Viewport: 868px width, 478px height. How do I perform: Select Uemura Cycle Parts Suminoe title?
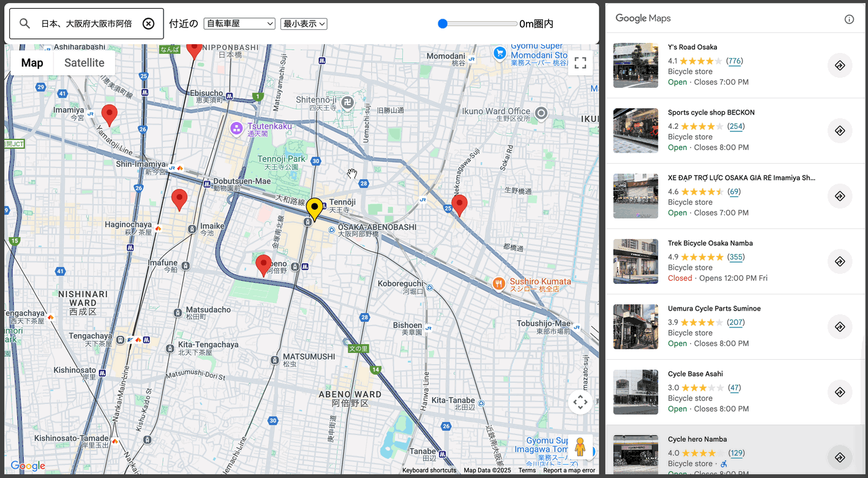pyautogui.click(x=714, y=309)
